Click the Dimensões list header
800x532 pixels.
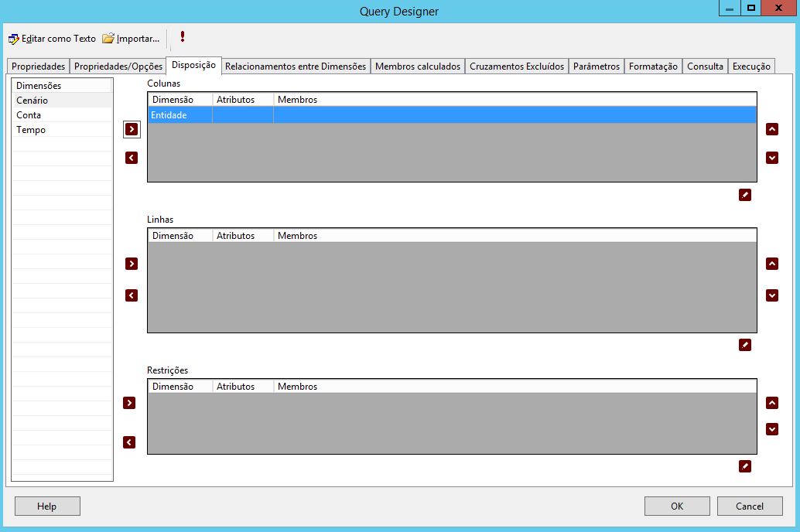(x=62, y=86)
